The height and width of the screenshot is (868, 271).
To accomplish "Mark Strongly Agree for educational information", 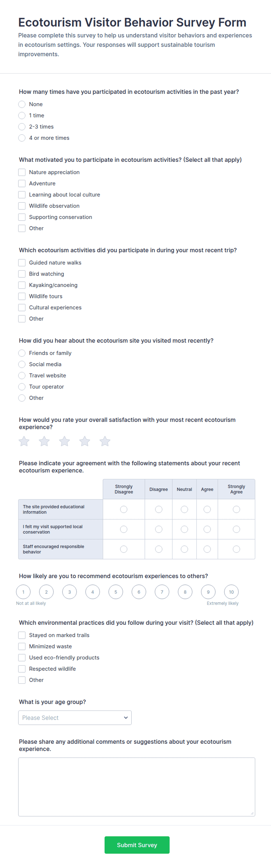I will pyautogui.click(x=236, y=509).
